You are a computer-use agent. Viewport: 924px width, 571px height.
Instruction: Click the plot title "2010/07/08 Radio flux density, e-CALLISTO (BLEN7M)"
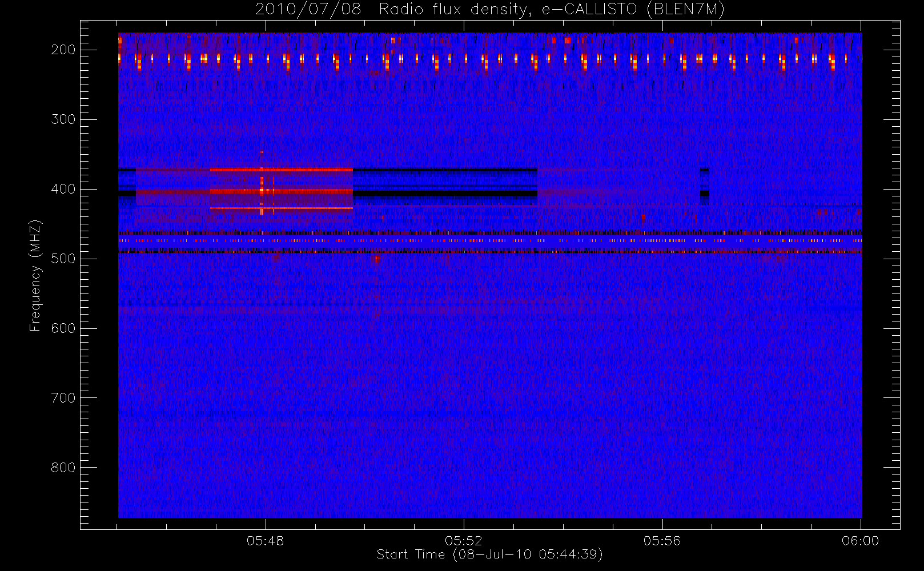[490, 10]
